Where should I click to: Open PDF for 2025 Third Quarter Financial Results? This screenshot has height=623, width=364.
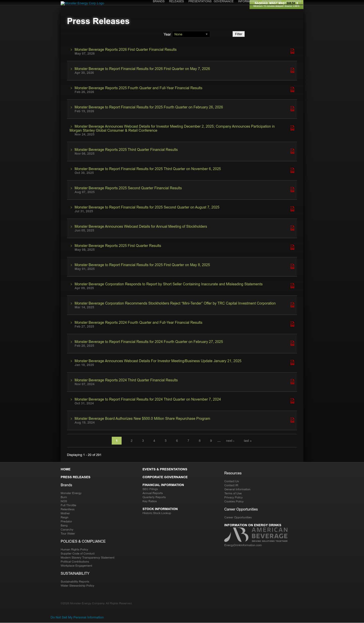(x=292, y=151)
